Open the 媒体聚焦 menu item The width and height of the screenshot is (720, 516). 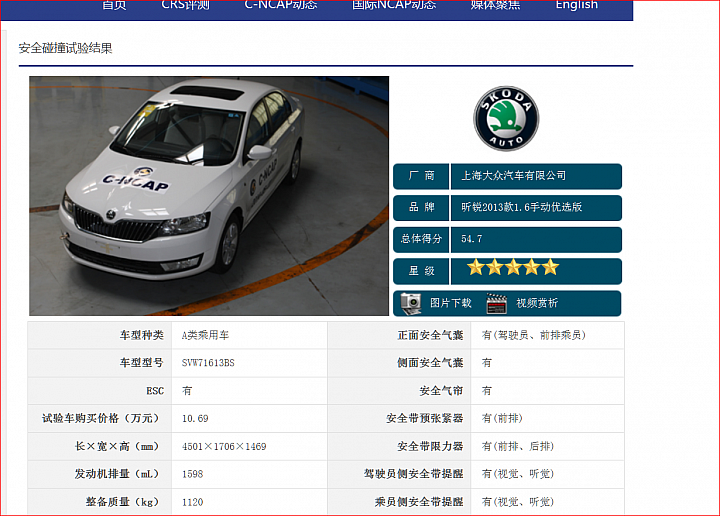pyautogui.click(x=495, y=5)
